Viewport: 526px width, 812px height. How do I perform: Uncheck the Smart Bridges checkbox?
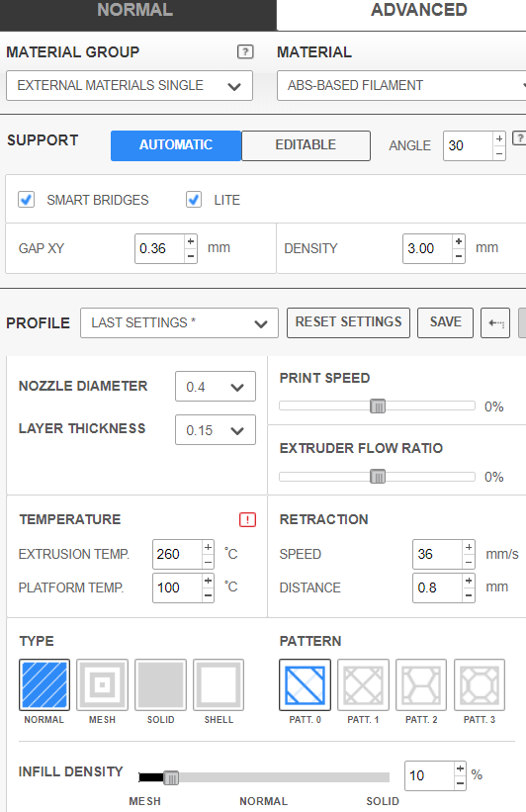pyautogui.click(x=27, y=200)
